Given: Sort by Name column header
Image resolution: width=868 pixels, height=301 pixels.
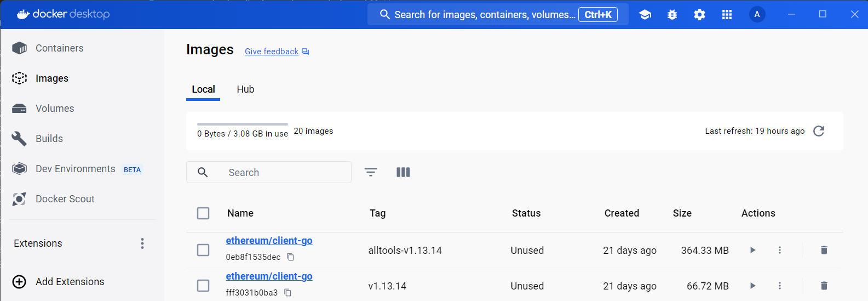Looking at the screenshot, I should click(240, 213).
